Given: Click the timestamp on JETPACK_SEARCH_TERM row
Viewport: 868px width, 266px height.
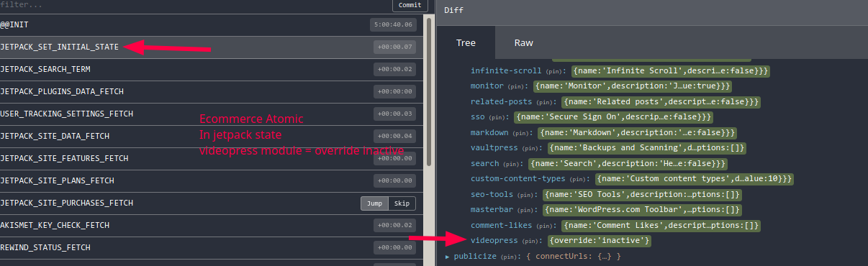Looking at the screenshot, I should 394,69.
